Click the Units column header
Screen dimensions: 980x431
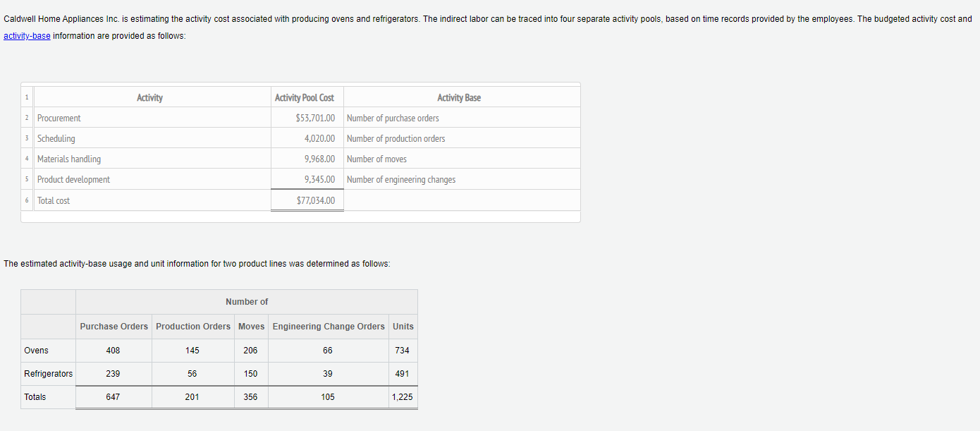tap(403, 326)
